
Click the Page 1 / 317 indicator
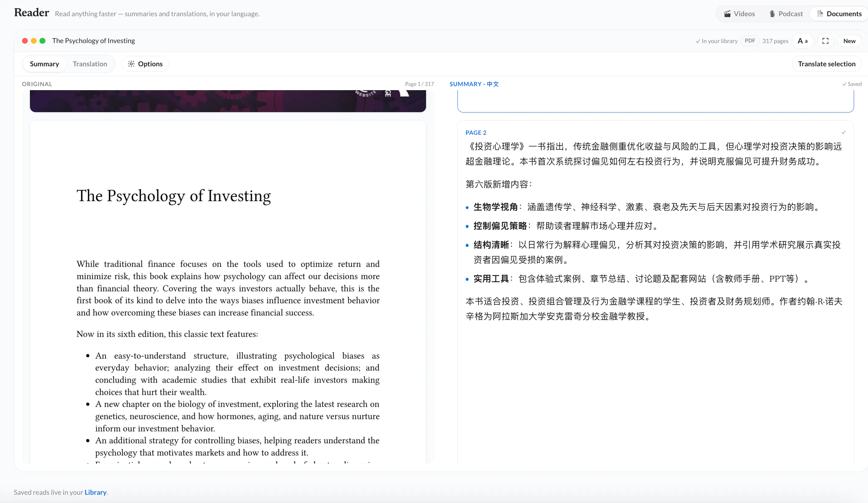(x=419, y=84)
